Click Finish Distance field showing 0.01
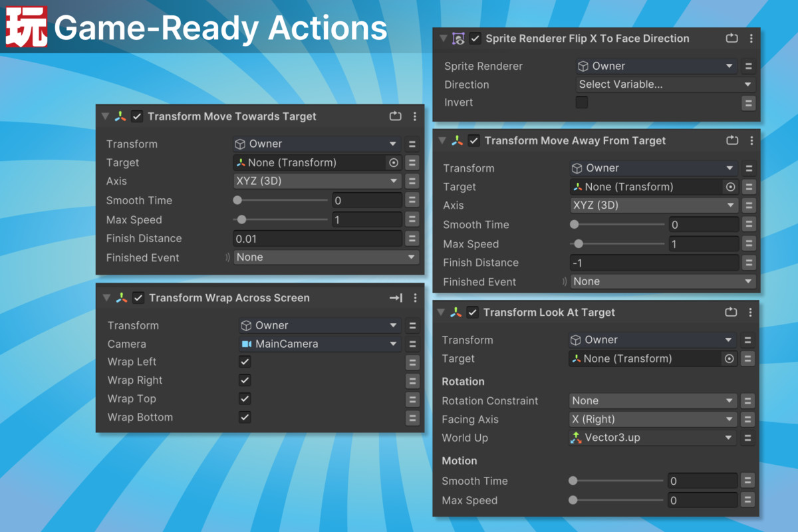This screenshot has height=532, width=798. (317, 239)
